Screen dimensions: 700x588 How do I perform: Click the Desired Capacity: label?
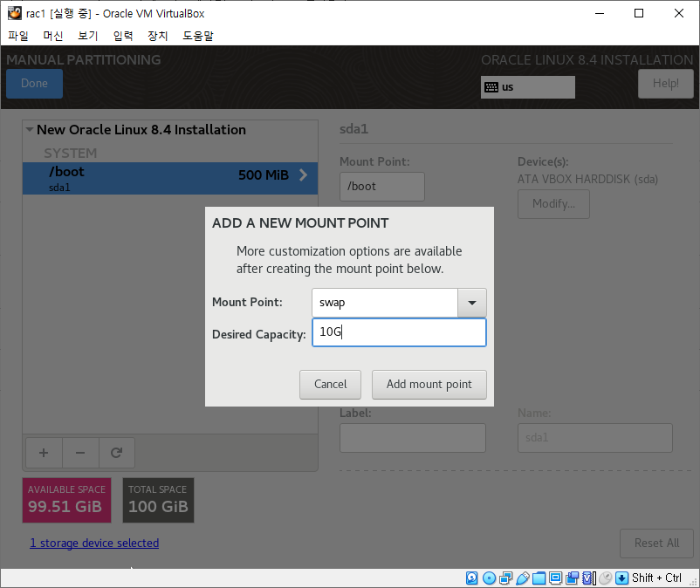(259, 334)
